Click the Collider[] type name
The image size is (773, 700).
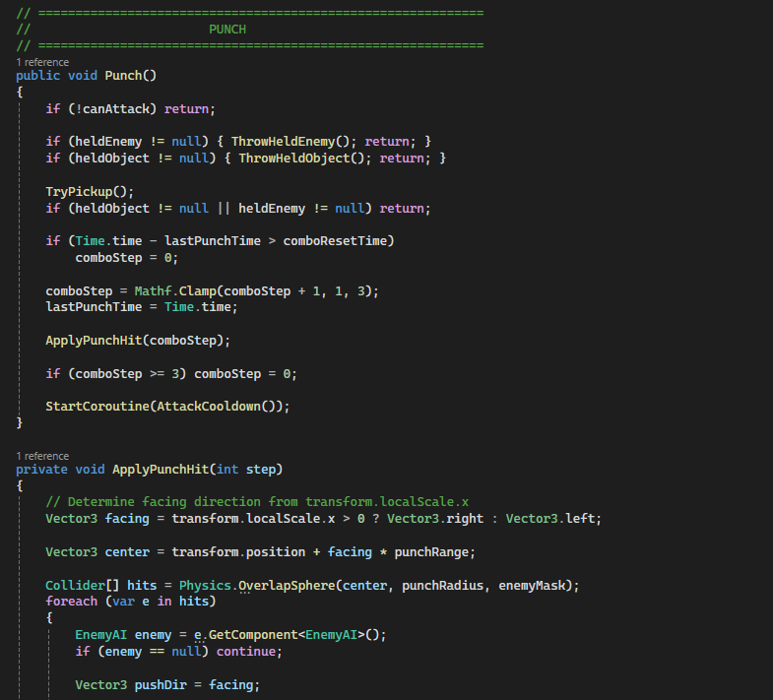[x=83, y=586]
